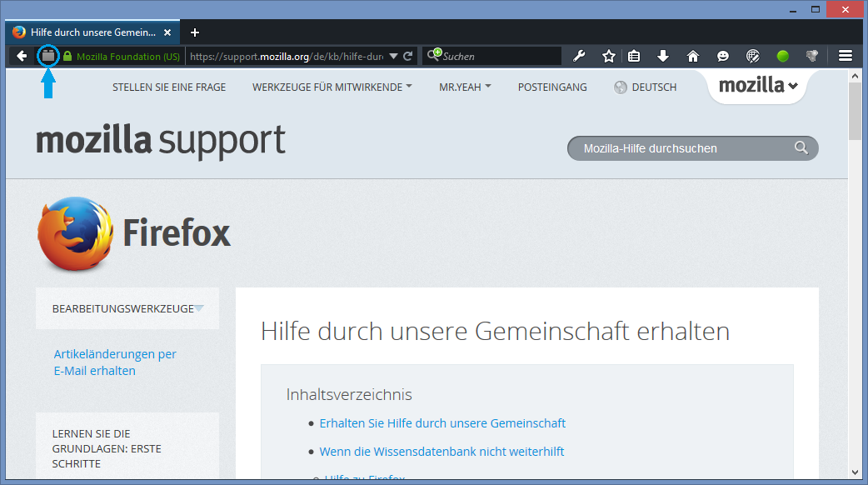
Task: Click Stellen Sie eine Frage link
Action: (x=169, y=87)
